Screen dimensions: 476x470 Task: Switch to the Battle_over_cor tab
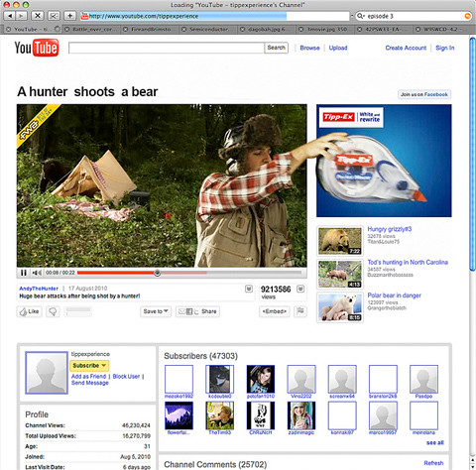click(92, 29)
